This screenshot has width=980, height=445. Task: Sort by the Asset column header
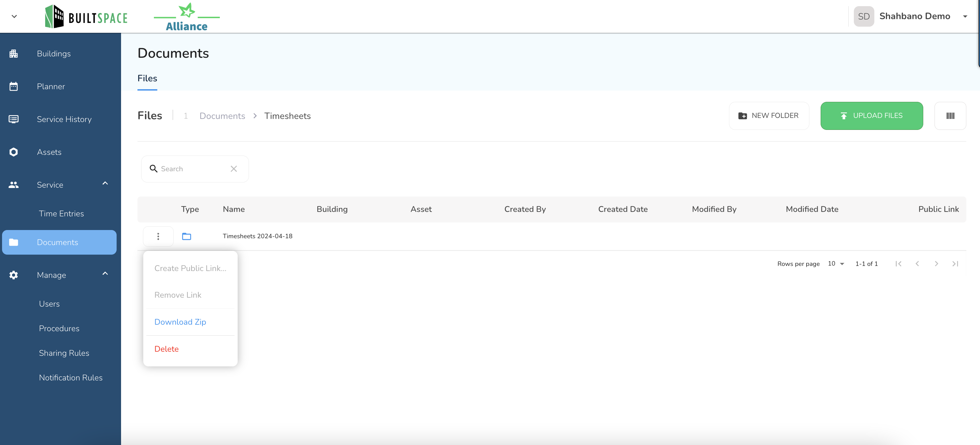pyautogui.click(x=421, y=209)
